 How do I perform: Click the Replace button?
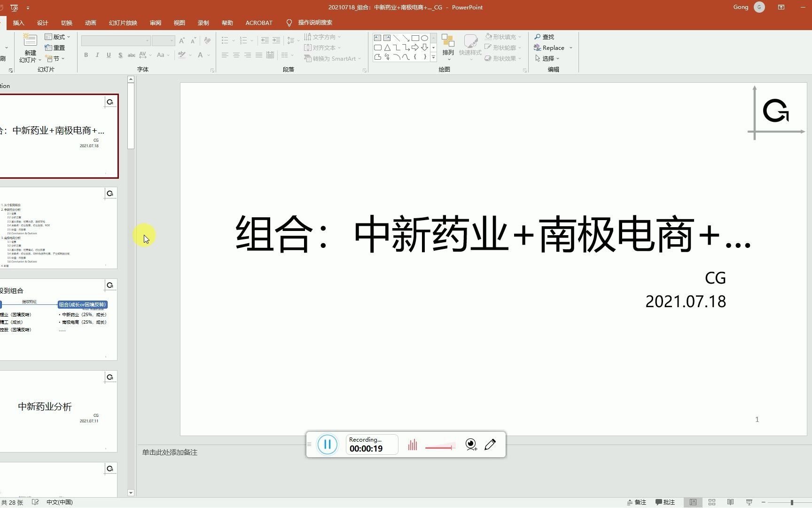point(549,48)
